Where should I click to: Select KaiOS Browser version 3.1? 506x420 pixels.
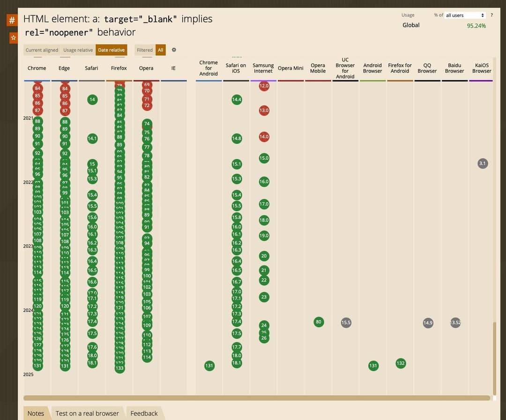(483, 163)
